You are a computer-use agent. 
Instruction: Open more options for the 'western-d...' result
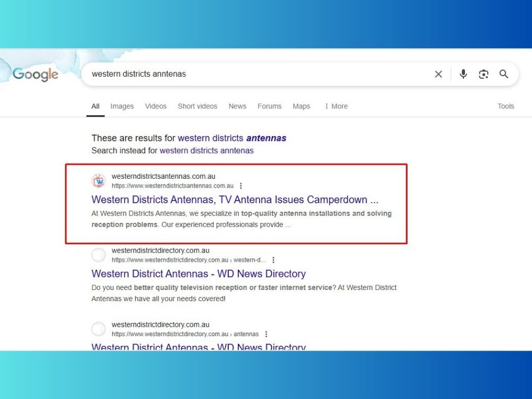tap(273, 260)
